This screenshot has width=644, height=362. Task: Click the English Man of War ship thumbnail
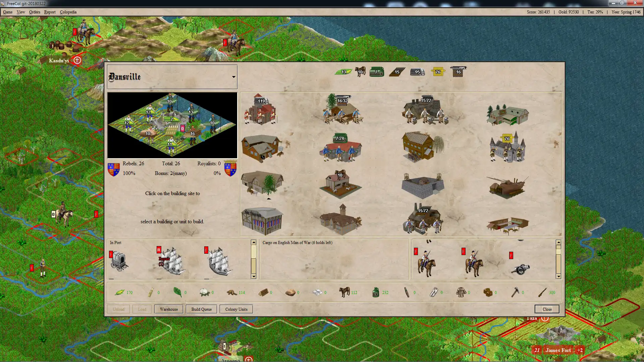pyautogui.click(x=220, y=261)
